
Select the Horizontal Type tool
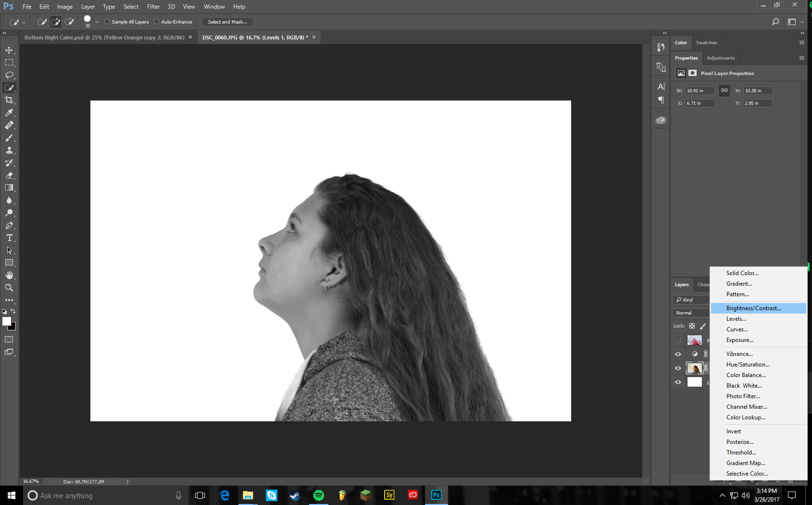[9, 238]
